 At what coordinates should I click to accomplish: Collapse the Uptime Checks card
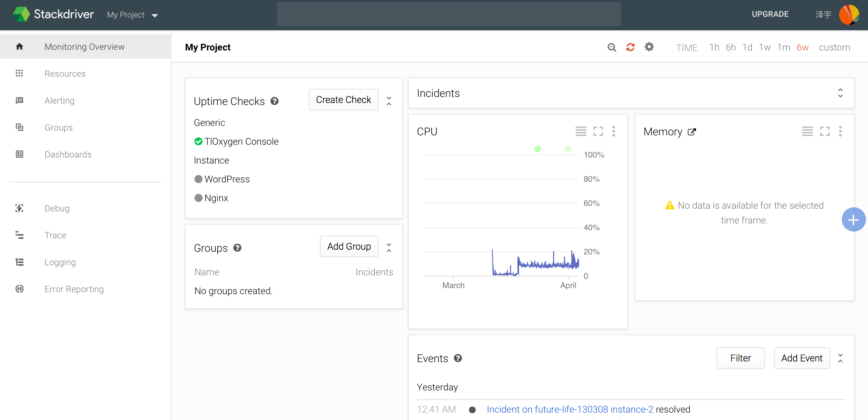(x=389, y=101)
